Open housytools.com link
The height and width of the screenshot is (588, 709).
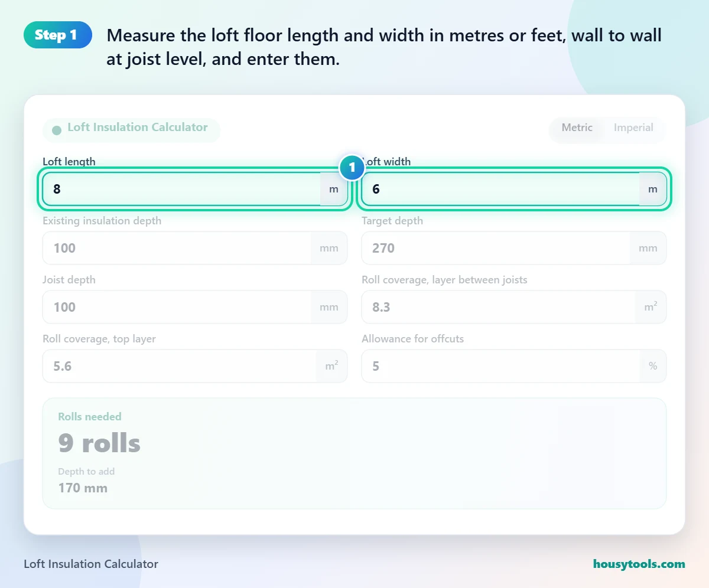point(639,564)
